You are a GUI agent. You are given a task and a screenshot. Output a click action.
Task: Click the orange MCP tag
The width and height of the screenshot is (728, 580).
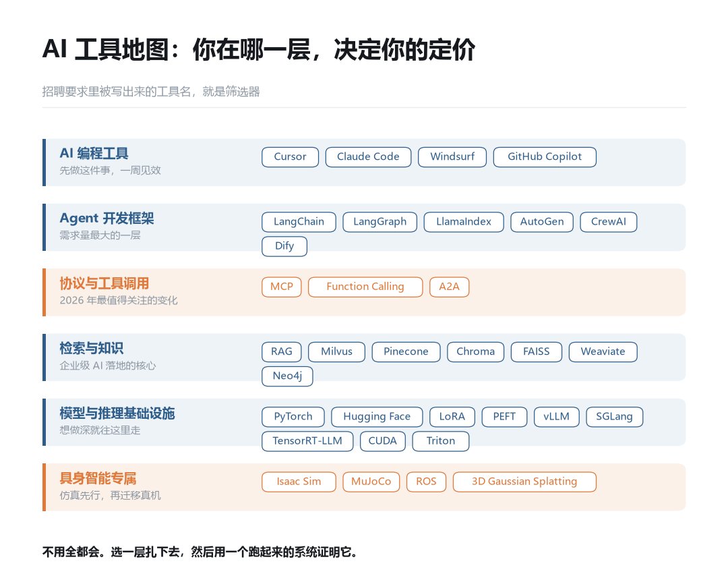282,287
